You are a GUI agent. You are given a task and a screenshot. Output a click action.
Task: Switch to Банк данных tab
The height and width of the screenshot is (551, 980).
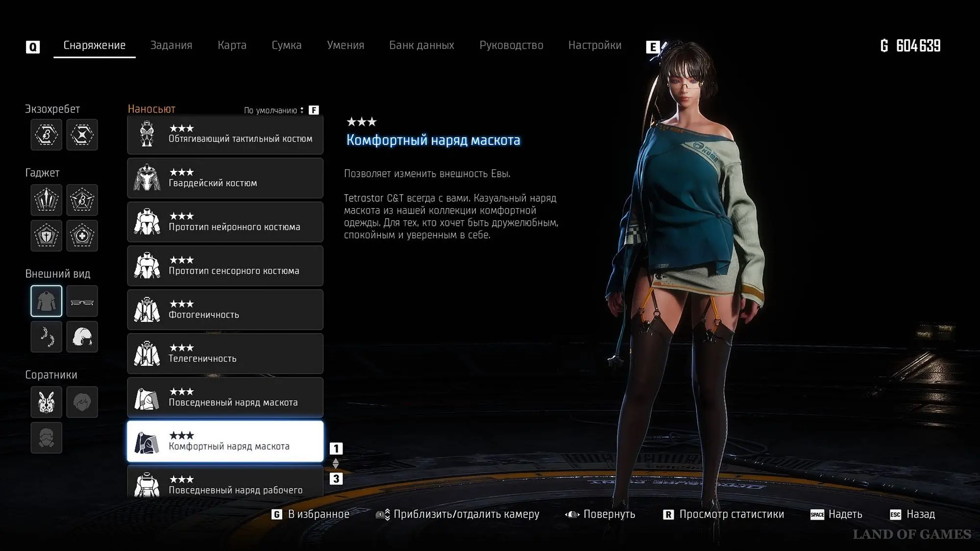pyautogui.click(x=421, y=46)
